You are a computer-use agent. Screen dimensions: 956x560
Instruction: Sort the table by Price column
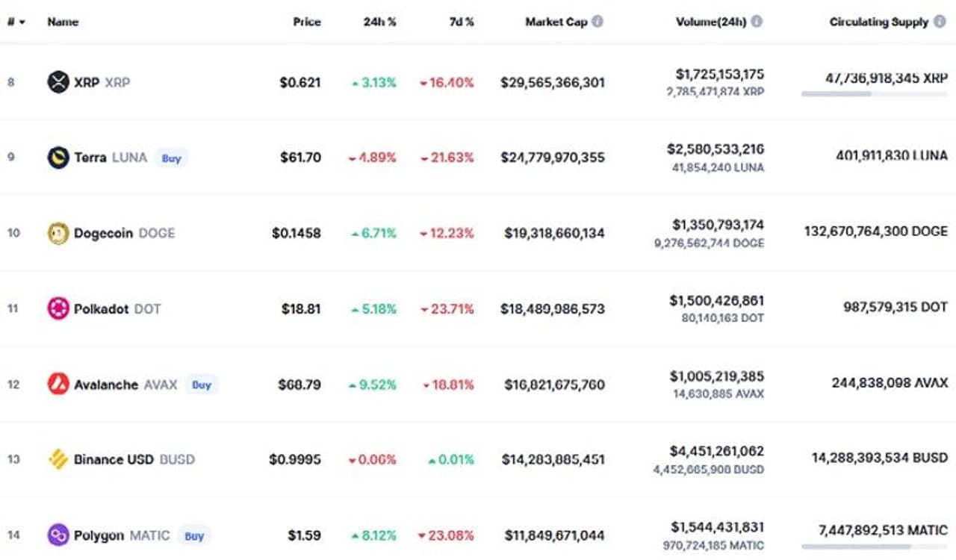pos(306,22)
